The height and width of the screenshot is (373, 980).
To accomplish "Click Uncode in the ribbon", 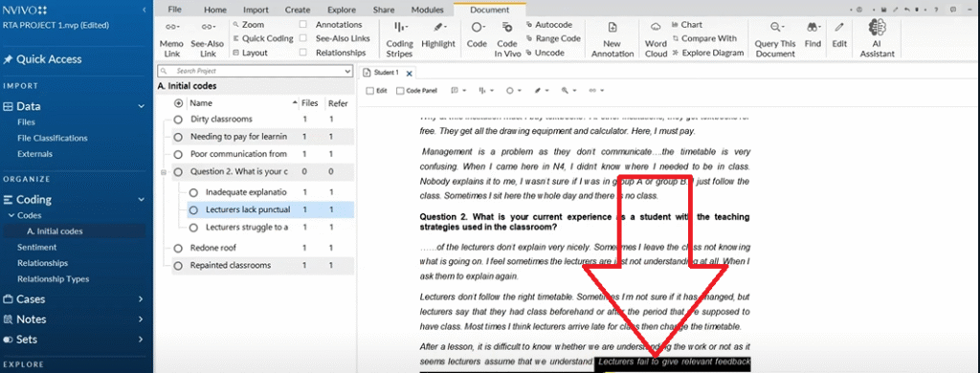I will pos(545,54).
